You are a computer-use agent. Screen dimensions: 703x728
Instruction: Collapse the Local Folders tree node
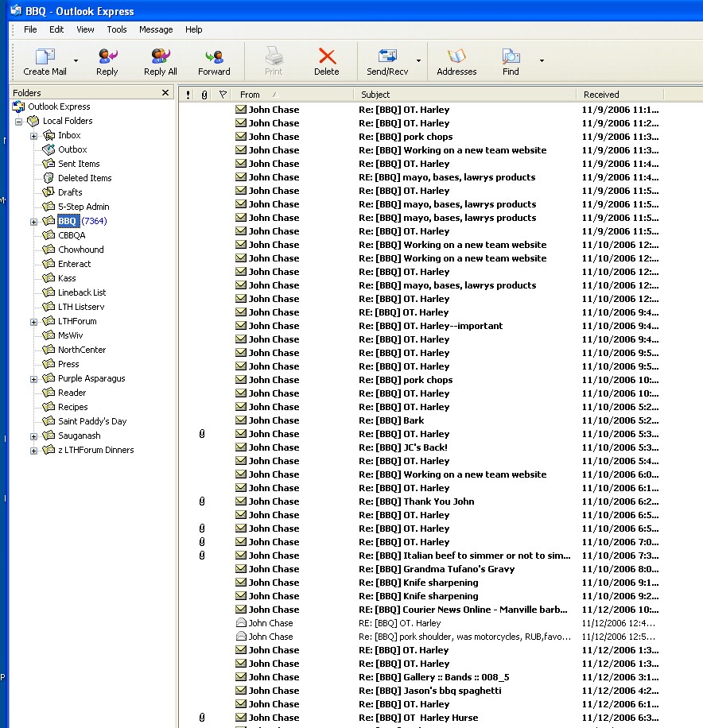[19, 122]
